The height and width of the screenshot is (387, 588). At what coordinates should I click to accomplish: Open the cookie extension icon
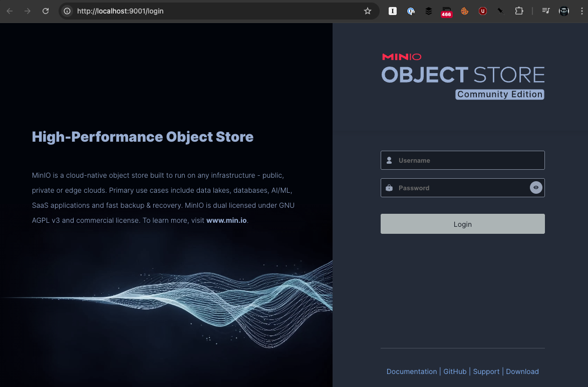click(465, 11)
